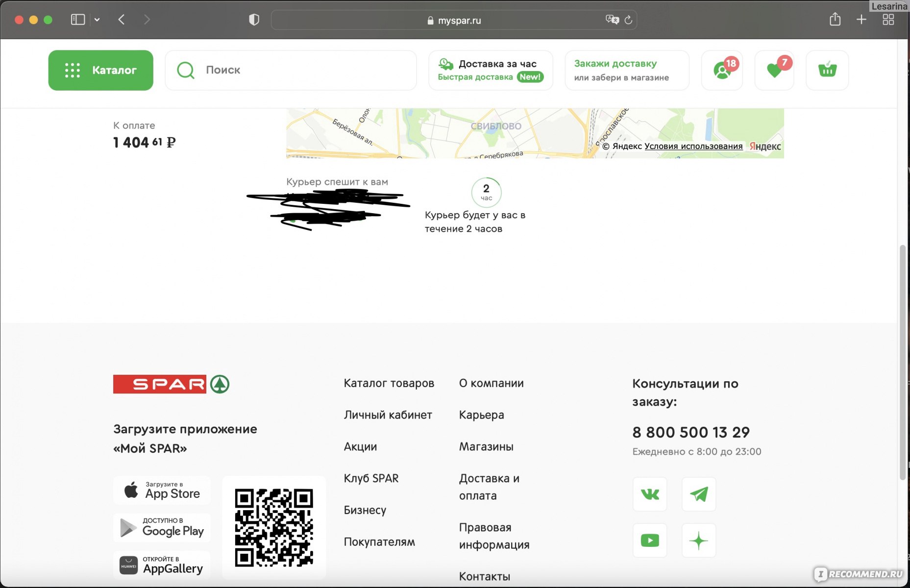Open Покупателям footer link
The image size is (910, 588).
pos(379,542)
